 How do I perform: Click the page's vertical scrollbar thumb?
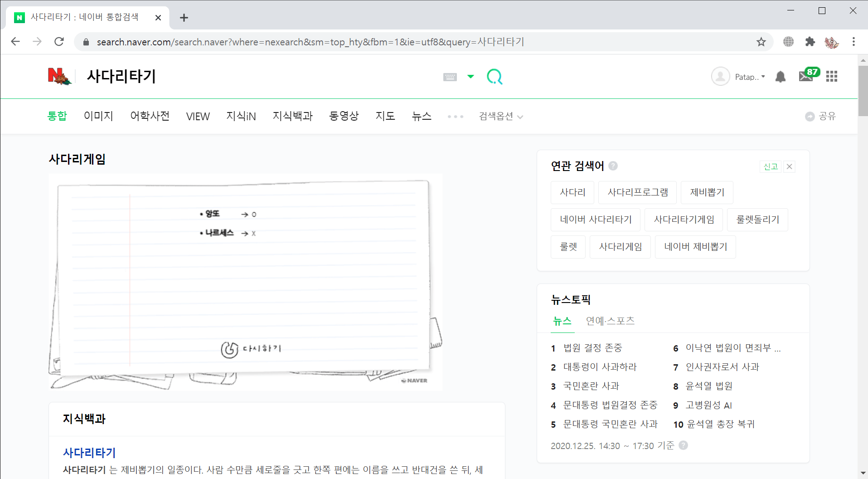click(863, 91)
